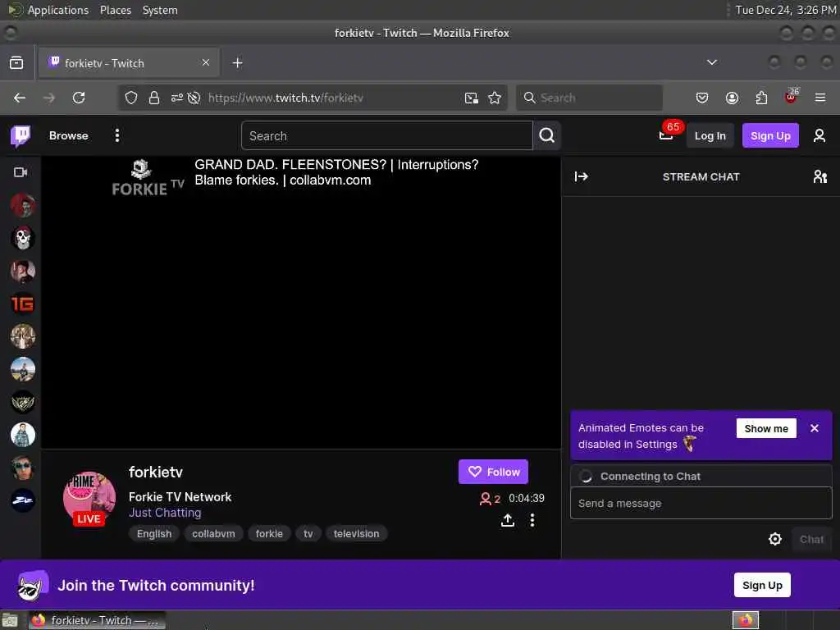The image size is (840, 630).
Task: Open the Twitch more options dots menu
Action: [x=116, y=135]
